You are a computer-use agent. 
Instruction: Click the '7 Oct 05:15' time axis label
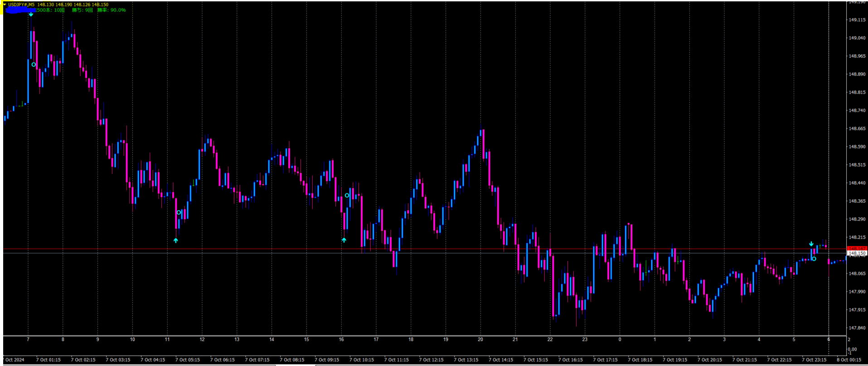tap(188, 360)
